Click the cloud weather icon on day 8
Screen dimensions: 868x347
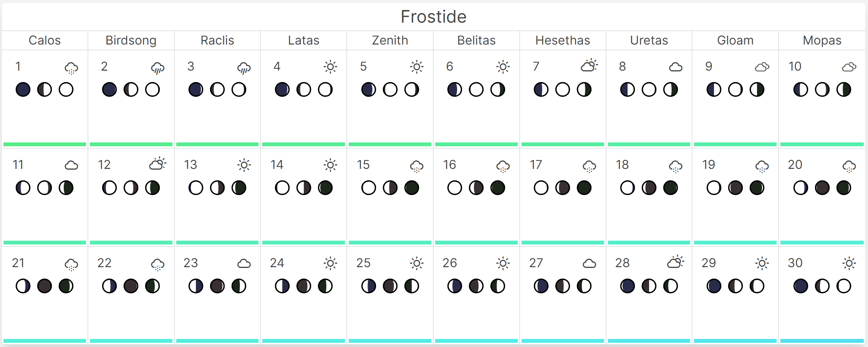(676, 67)
